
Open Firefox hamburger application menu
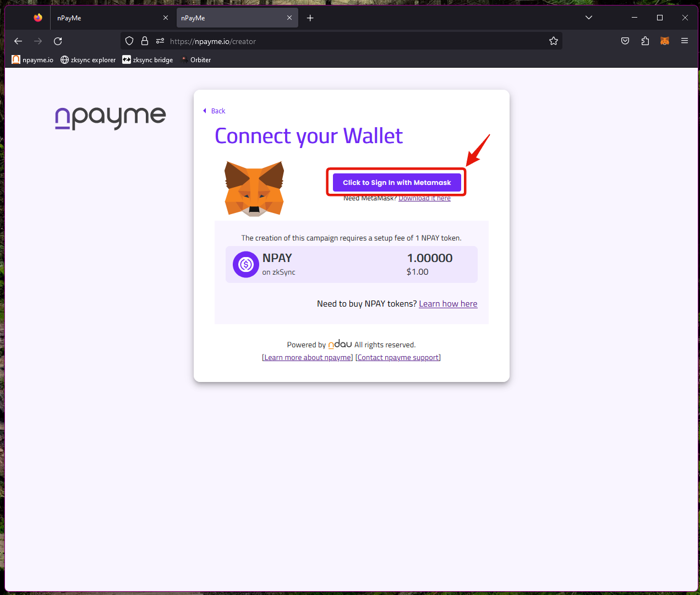[x=685, y=41]
